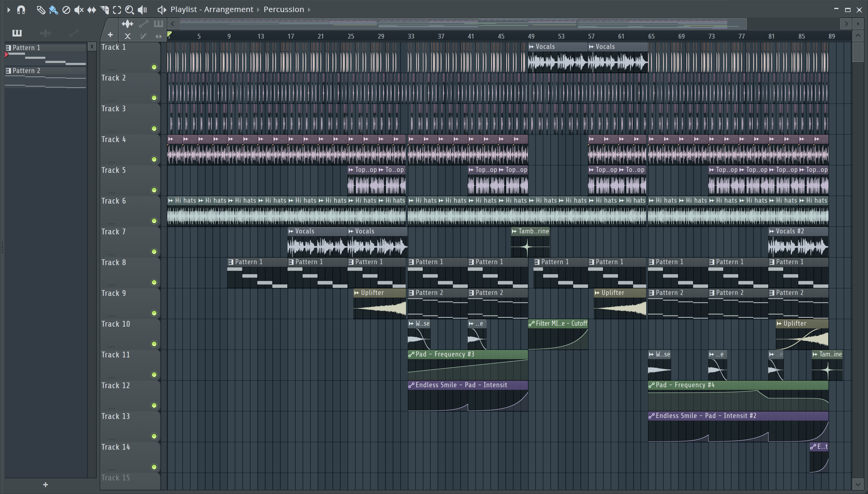
Task: Open menu of Endless Smile - Pad - Intensit clip
Action: tap(411, 385)
